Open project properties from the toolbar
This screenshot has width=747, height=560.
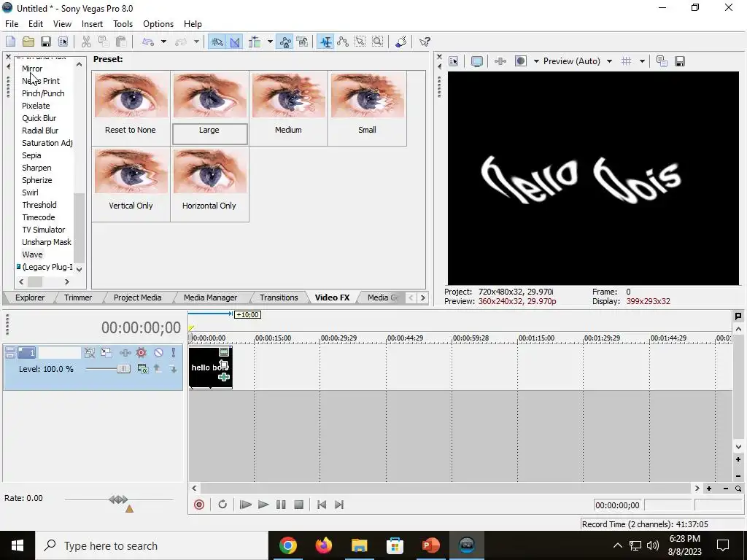63,42
